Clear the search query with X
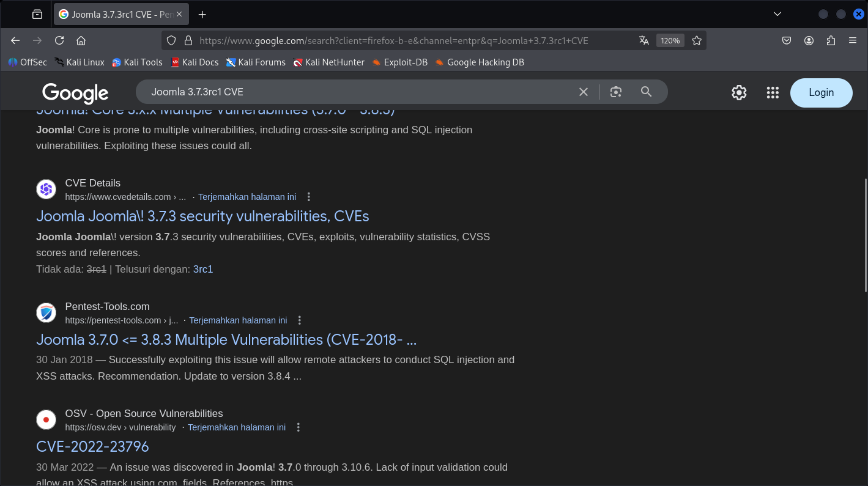This screenshot has width=868, height=486. pos(584,92)
